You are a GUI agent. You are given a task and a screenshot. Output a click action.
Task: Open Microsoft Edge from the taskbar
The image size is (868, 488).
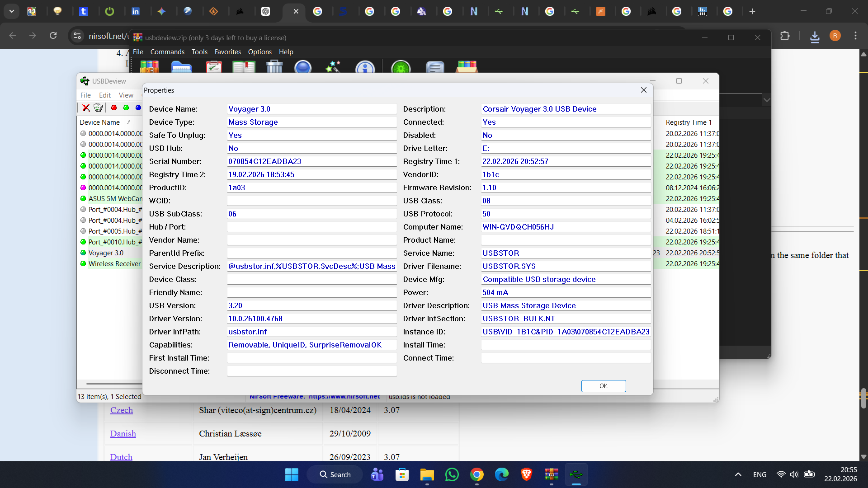click(502, 474)
